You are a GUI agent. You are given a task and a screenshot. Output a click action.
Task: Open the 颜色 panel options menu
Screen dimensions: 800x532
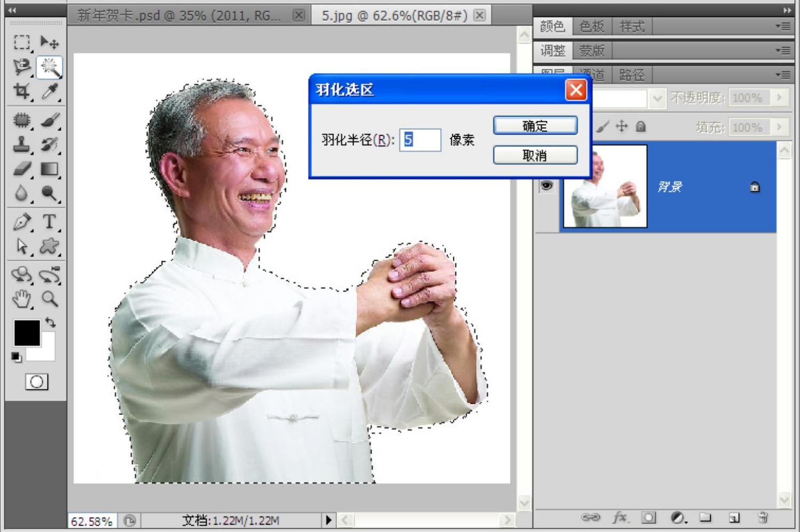point(783,26)
